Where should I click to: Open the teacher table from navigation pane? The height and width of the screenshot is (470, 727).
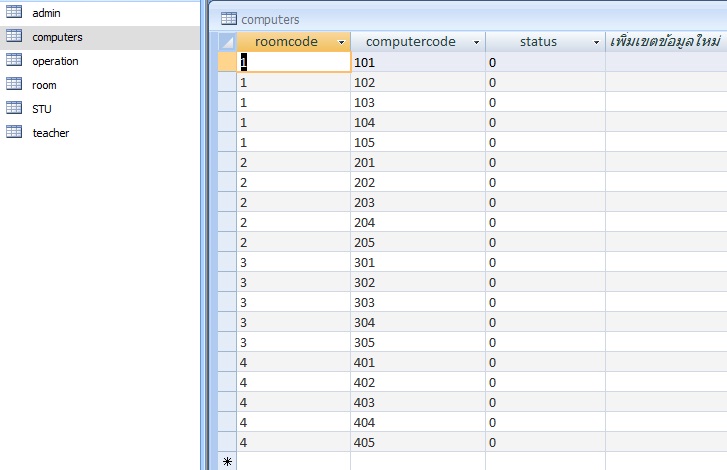click(51, 132)
